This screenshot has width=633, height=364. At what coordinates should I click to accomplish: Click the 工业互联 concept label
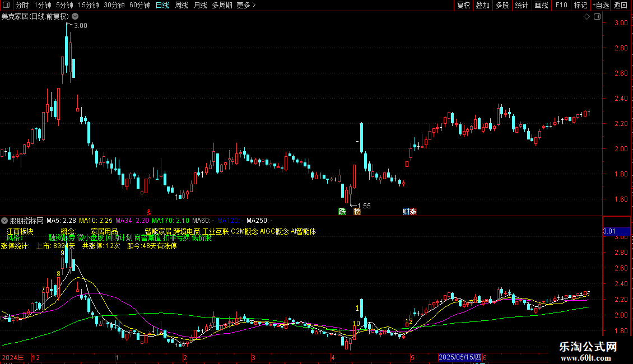click(216, 231)
